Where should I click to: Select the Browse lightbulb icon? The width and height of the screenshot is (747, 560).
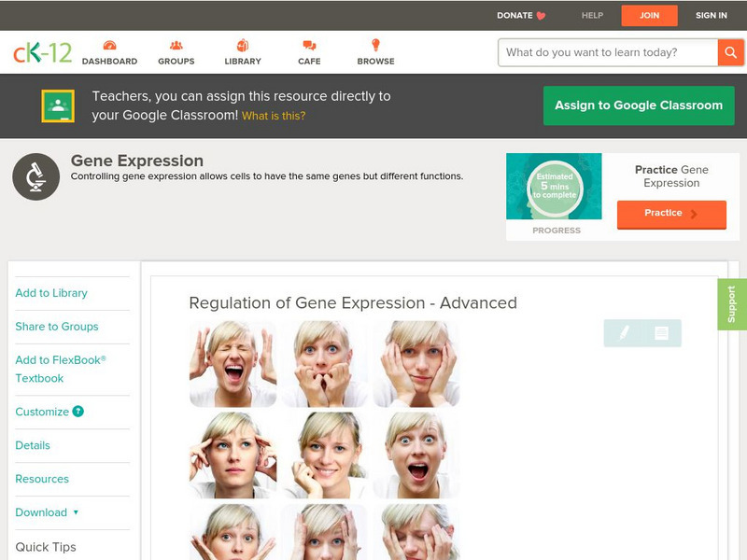pos(375,43)
